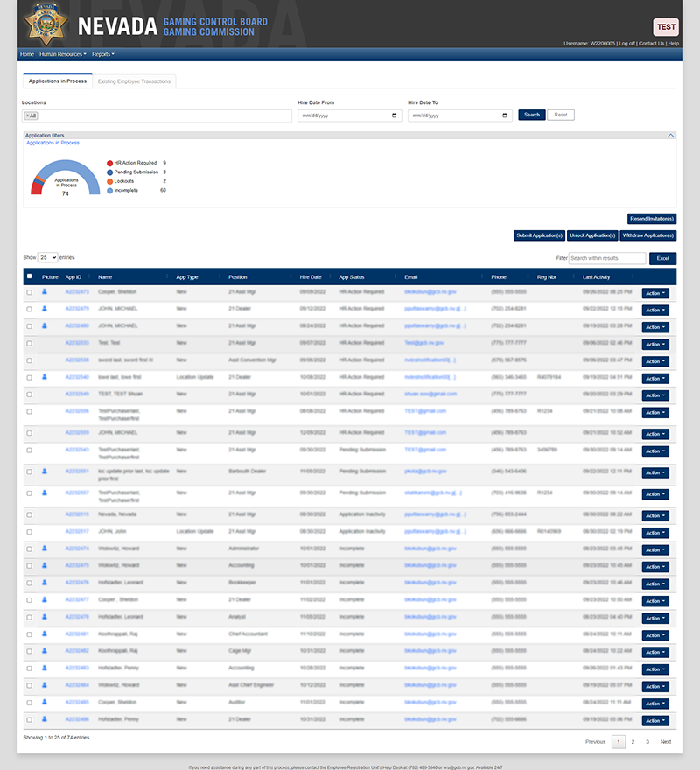Click the red TEST environment badge
Screen dimensions: 700x770
666,27
